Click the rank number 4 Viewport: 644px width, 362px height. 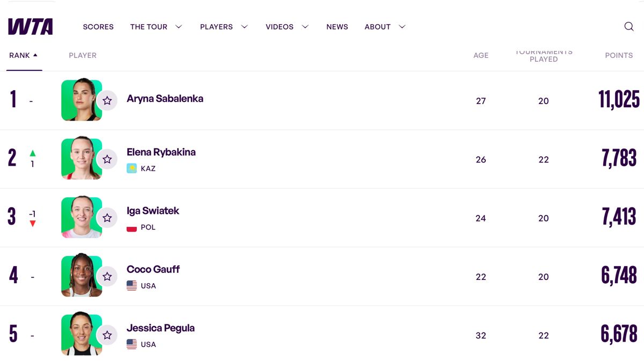point(13,276)
